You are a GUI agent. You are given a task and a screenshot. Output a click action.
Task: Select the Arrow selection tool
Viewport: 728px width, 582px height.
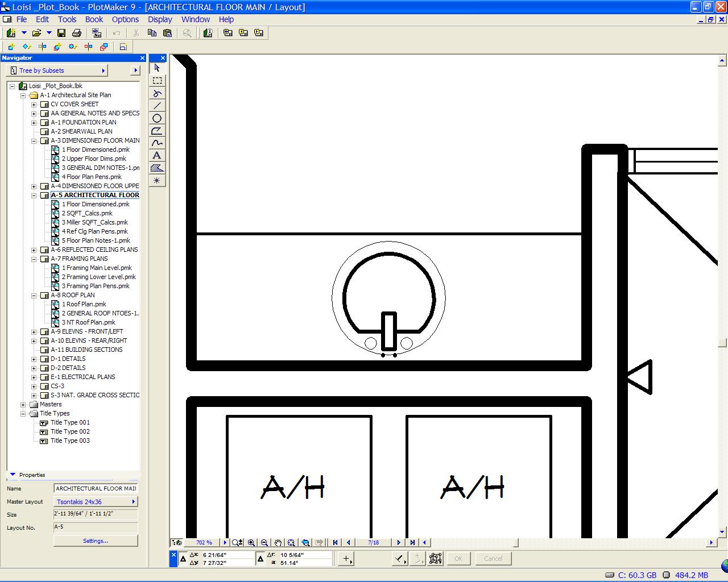click(157, 68)
